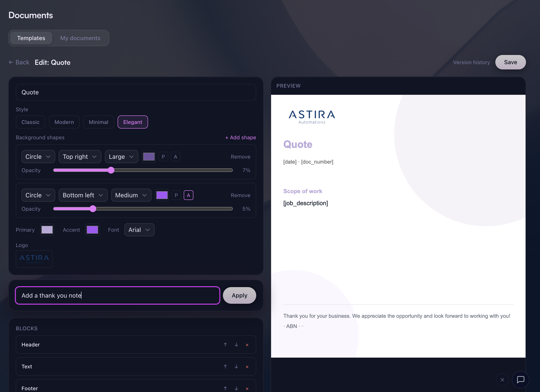This screenshot has height=392, width=540.
Task: Click the Quote template name field
Action: (136, 92)
